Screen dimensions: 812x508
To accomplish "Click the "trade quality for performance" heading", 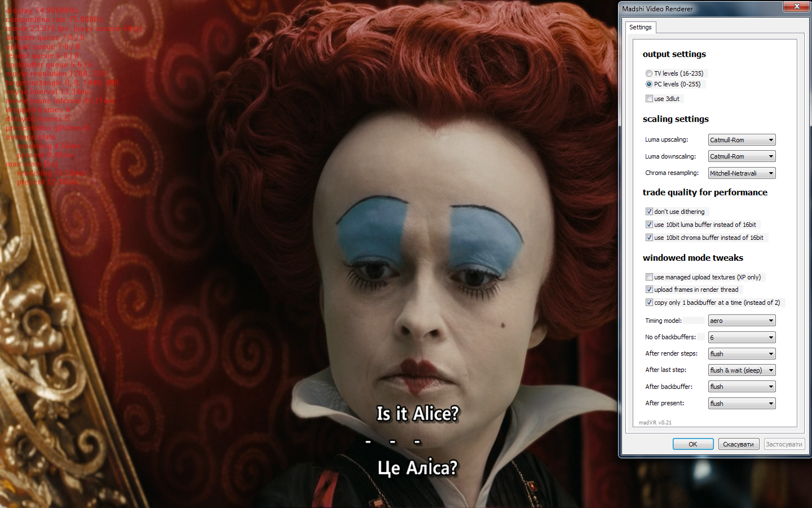I will [705, 192].
